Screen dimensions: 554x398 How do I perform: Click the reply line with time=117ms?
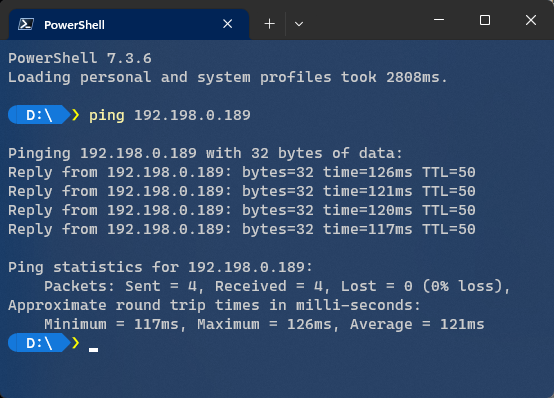[242, 230]
